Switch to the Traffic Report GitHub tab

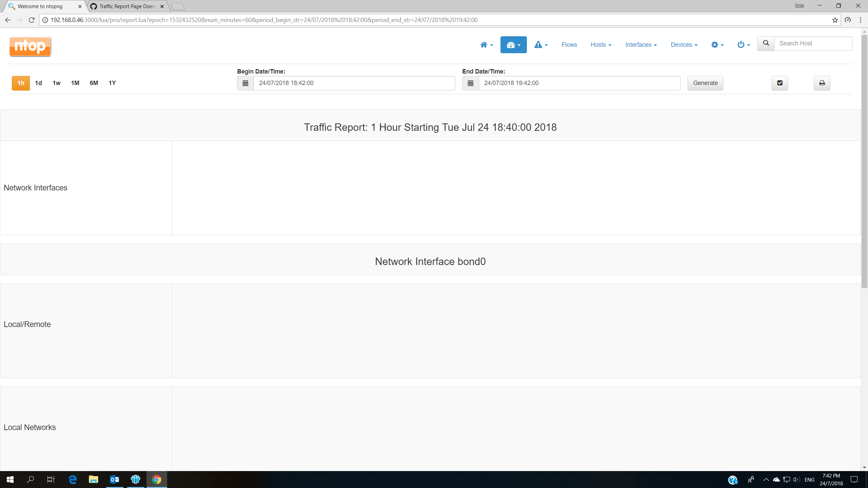click(125, 6)
